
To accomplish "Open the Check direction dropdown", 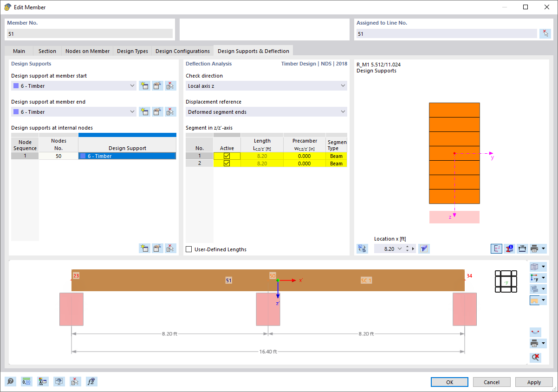I will tap(343, 85).
